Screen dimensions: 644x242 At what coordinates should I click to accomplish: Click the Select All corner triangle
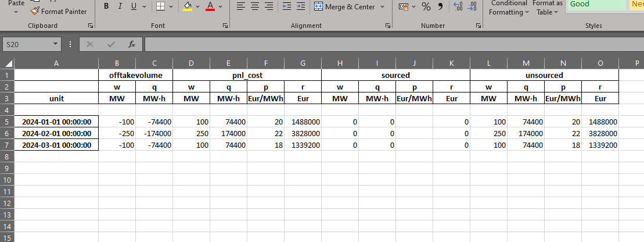(x=8, y=63)
